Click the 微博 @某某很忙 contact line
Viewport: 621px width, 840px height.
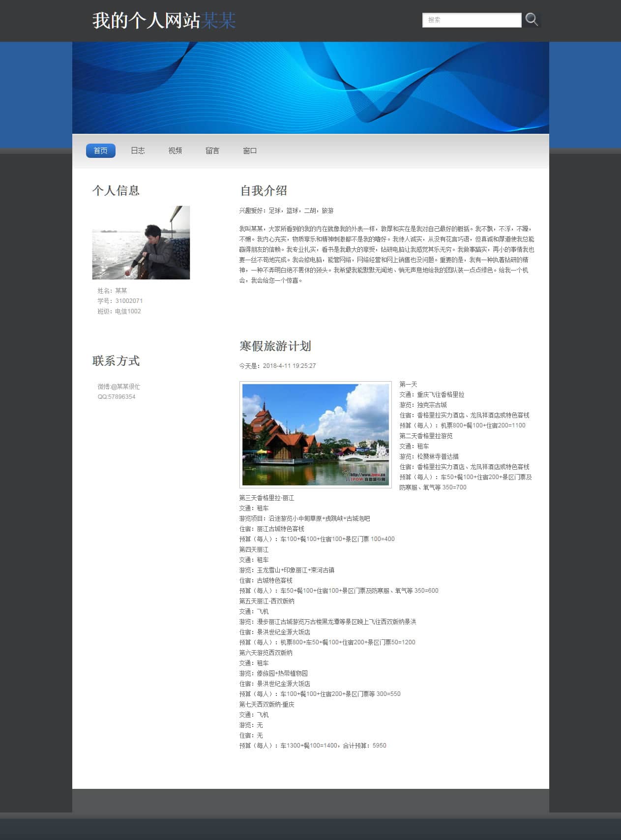[118, 387]
